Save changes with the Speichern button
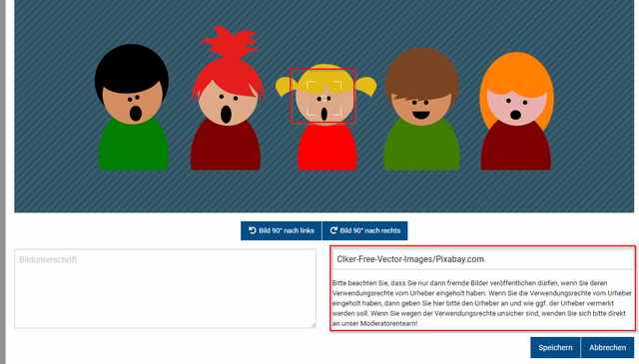This screenshot has height=364, width=639. click(555, 347)
